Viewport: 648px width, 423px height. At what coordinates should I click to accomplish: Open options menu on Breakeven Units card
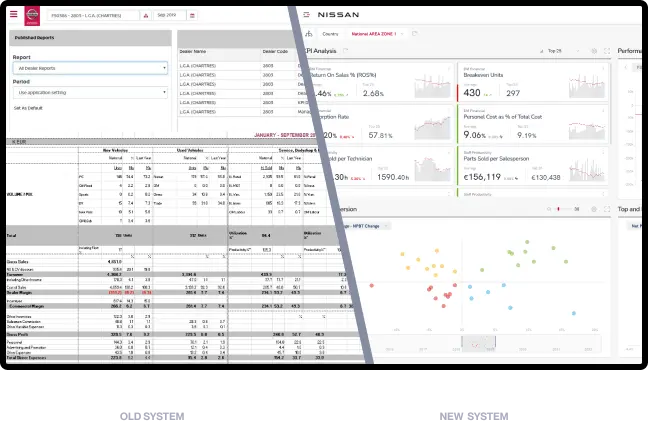603,69
